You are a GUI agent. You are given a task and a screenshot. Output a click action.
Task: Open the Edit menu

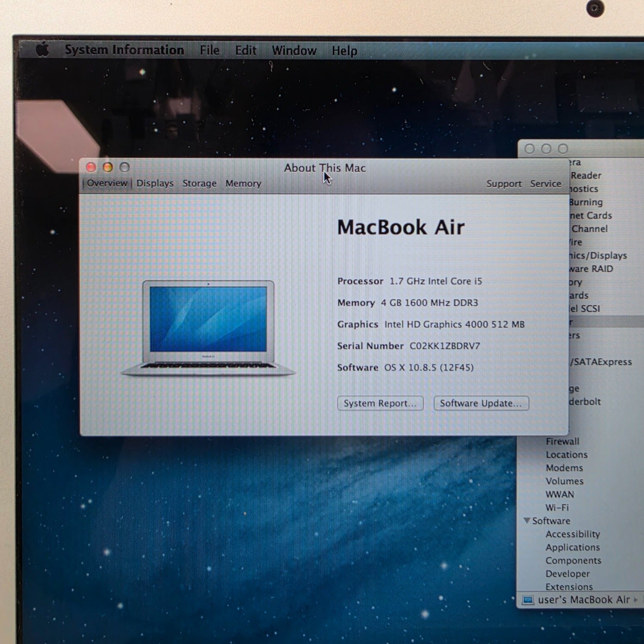coord(246,50)
